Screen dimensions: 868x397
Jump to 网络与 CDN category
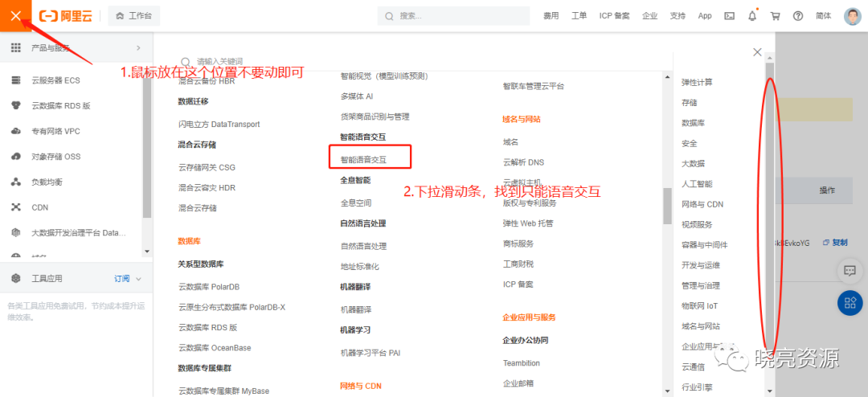(702, 204)
